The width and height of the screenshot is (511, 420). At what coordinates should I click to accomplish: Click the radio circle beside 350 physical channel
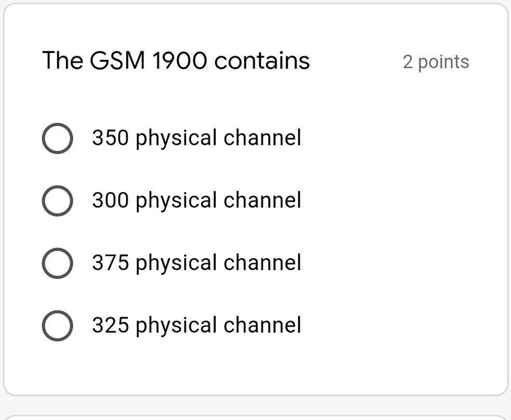click(x=57, y=137)
